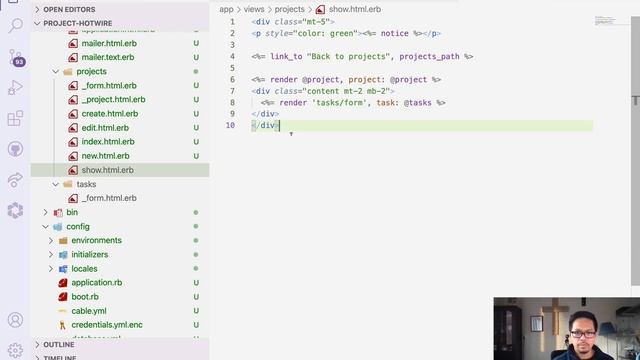Open the Accounts icon
This screenshot has width=640, height=360.
click(16, 320)
